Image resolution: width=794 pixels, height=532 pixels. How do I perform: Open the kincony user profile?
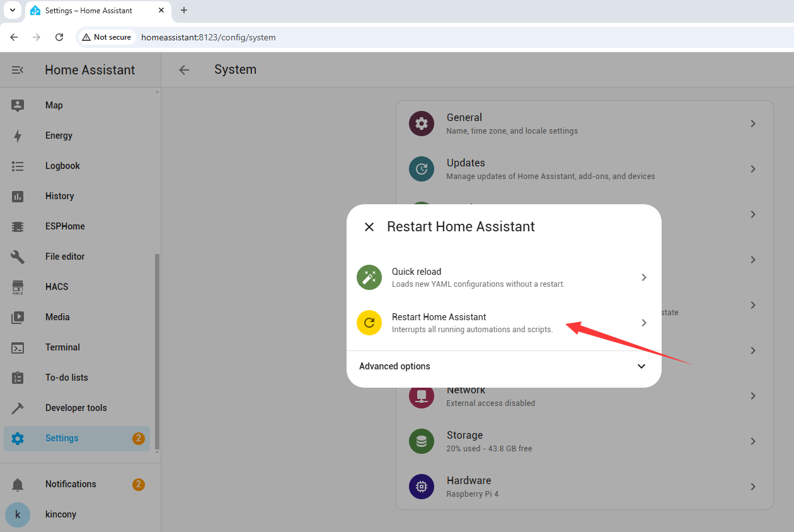[60, 514]
